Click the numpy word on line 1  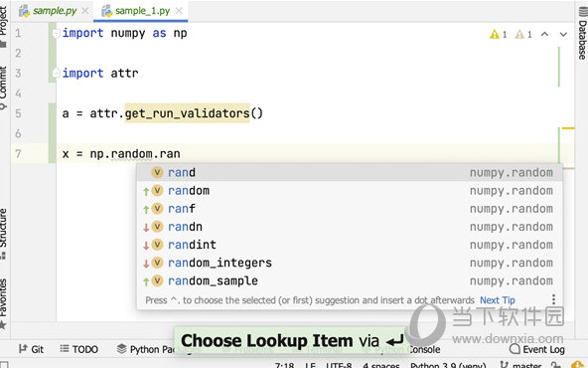pos(127,33)
